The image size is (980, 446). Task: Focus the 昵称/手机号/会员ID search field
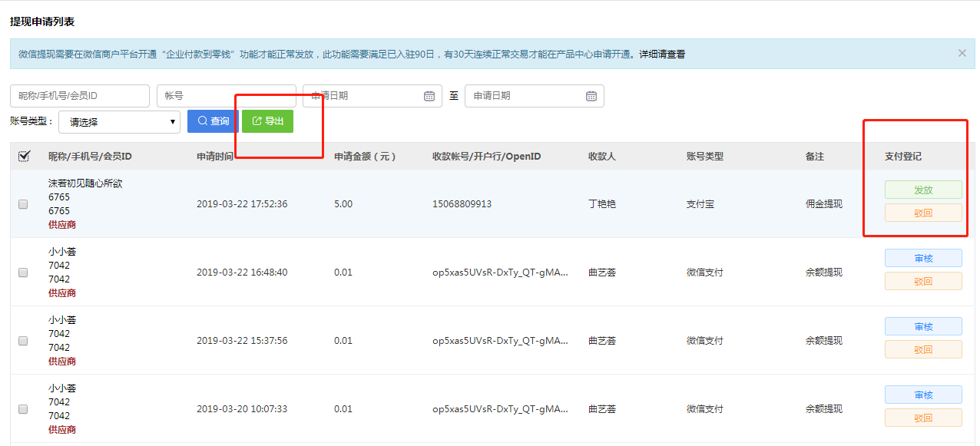coord(79,96)
